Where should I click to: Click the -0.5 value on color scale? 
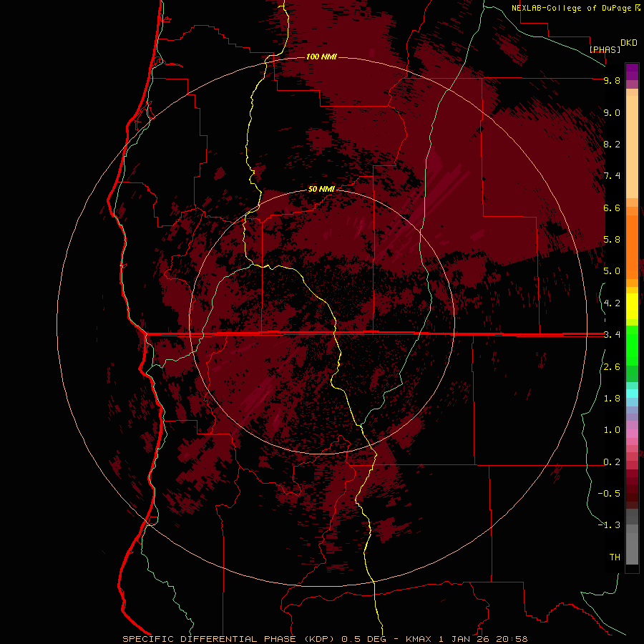click(x=609, y=494)
